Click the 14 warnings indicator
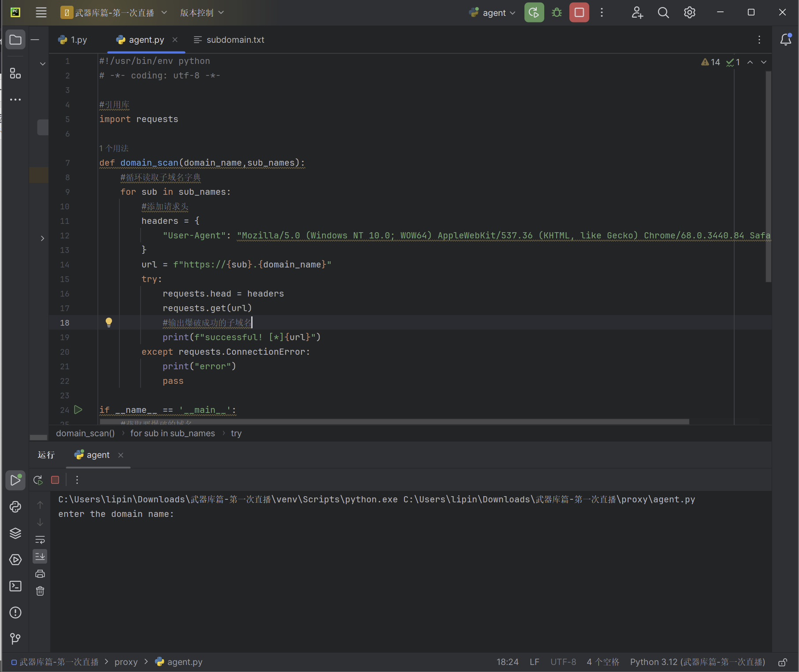 click(x=710, y=62)
